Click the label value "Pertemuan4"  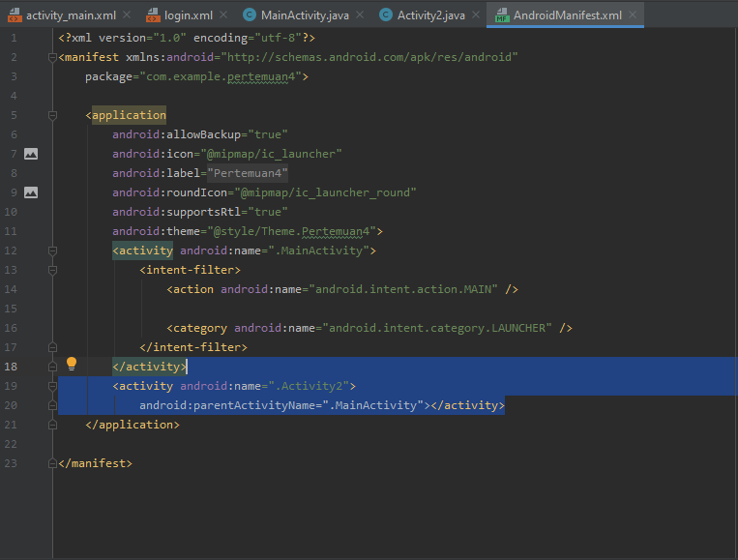248,173
